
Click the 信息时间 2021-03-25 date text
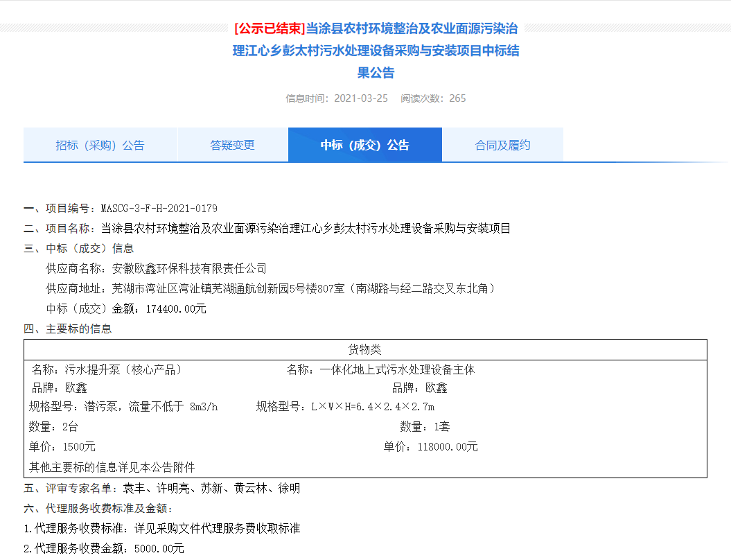pos(337,98)
